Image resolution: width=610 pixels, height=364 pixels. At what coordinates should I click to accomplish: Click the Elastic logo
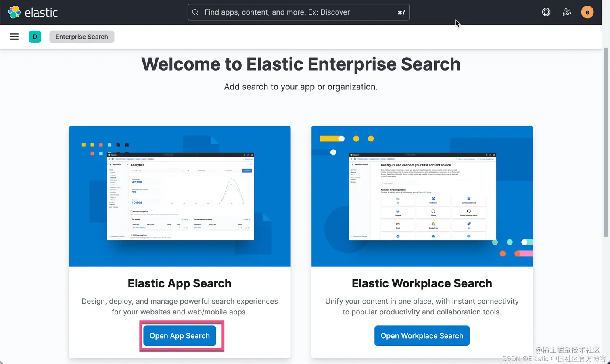[33, 12]
